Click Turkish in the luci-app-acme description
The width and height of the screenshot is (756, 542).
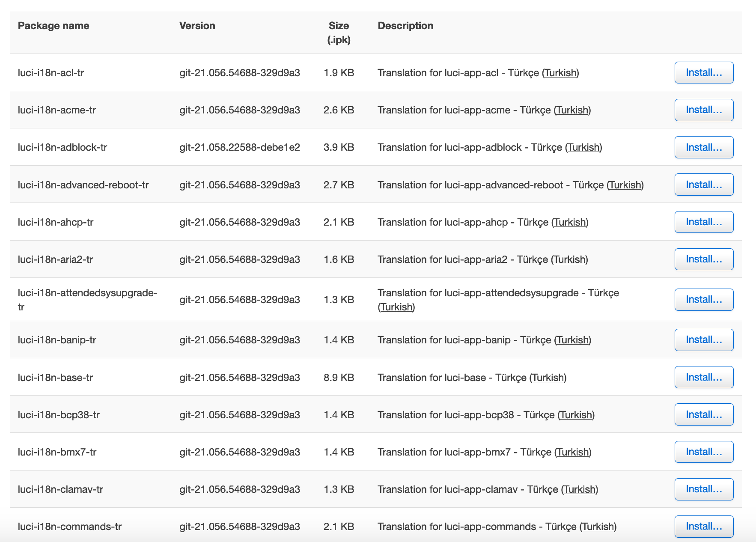(x=572, y=110)
